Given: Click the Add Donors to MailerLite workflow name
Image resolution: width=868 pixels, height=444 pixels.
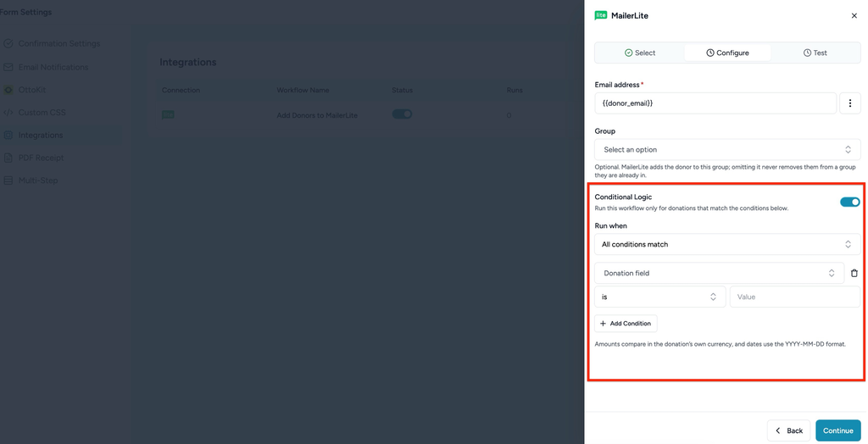Looking at the screenshot, I should (x=317, y=115).
